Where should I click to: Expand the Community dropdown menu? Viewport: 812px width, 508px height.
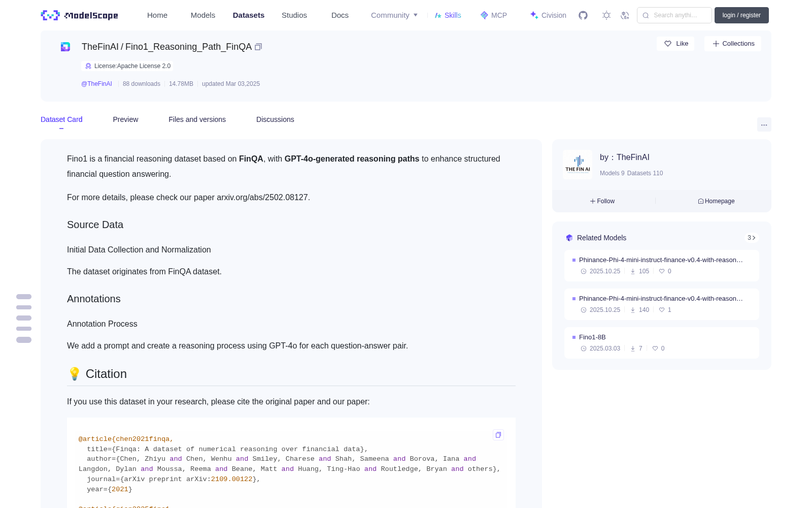(x=394, y=15)
